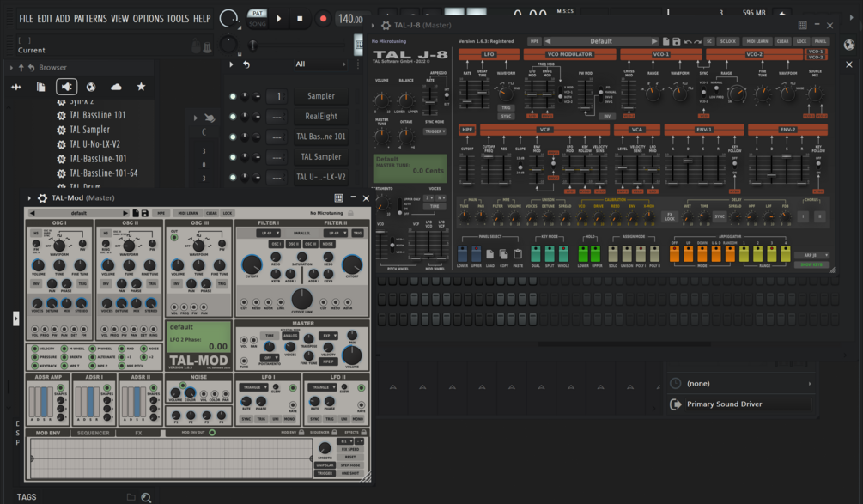Toggle the POLY I assign mode button
Image resolution: width=863 pixels, height=504 pixels.
pyautogui.click(x=641, y=253)
